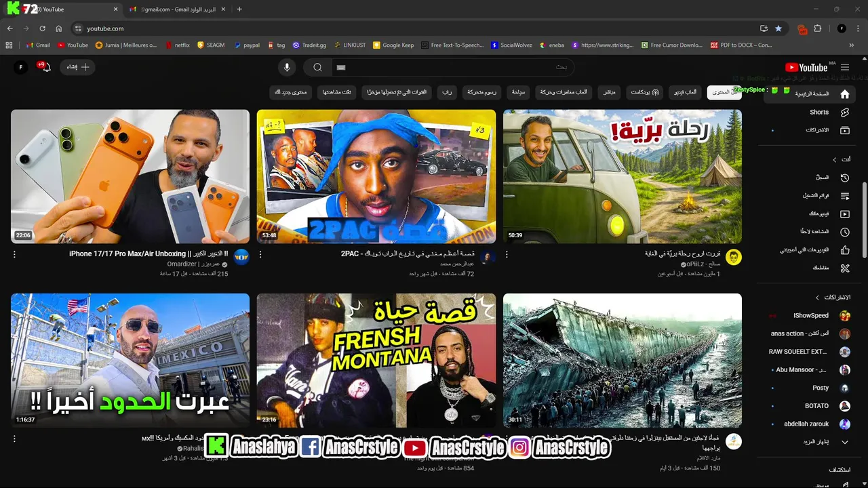
Task: Click Omardizer channel avatar beside iPhone video title
Action: click(241, 257)
